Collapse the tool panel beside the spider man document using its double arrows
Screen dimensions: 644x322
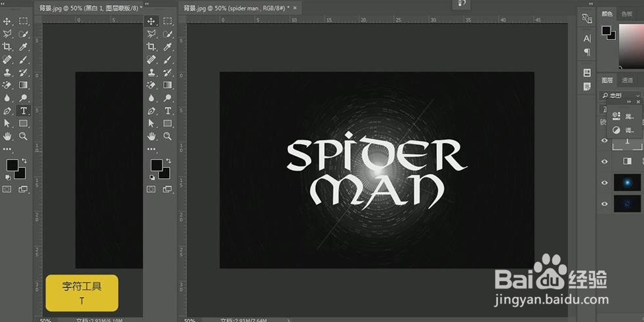pyautogui.click(x=147, y=4)
